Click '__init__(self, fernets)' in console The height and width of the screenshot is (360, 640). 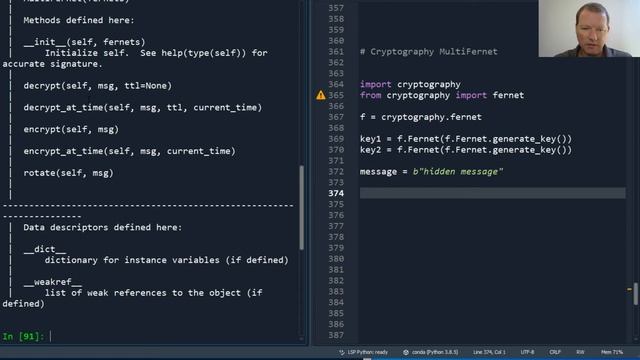pyautogui.click(x=84, y=42)
